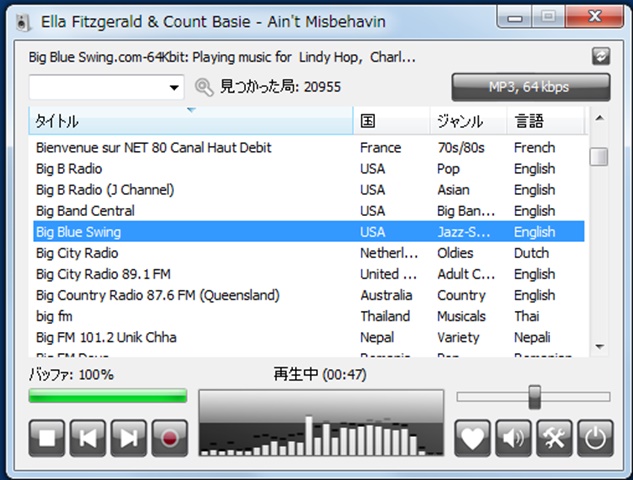Click the speaker mute icon
Viewport: 633px width, 480px height.
click(x=514, y=438)
